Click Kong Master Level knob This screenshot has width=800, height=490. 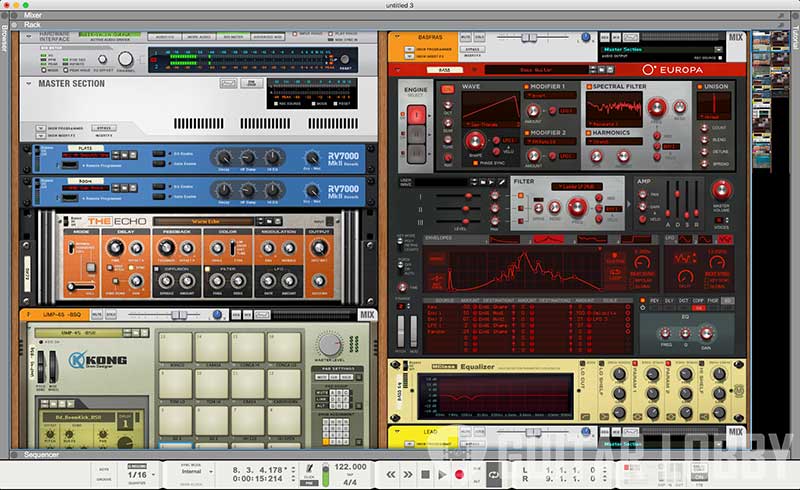pos(329,345)
